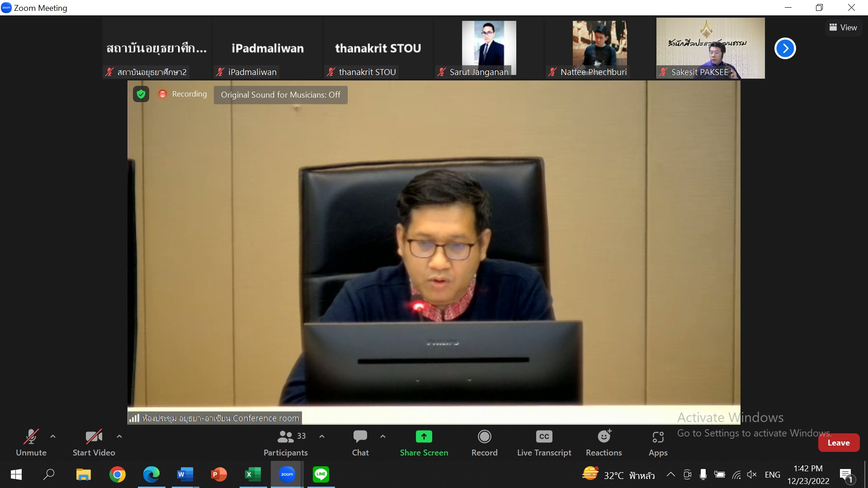
Task: Toggle Original Sound for Musicians
Action: (280, 95)
